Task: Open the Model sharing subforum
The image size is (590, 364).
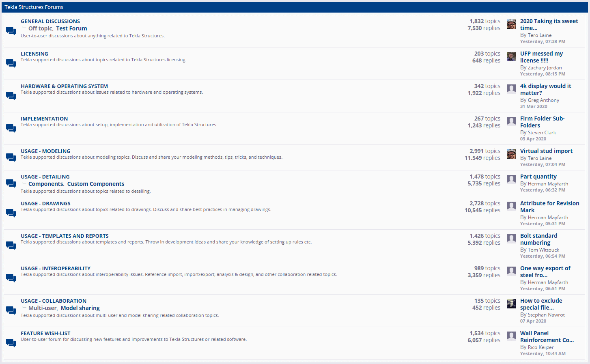Action: point(80,308)
